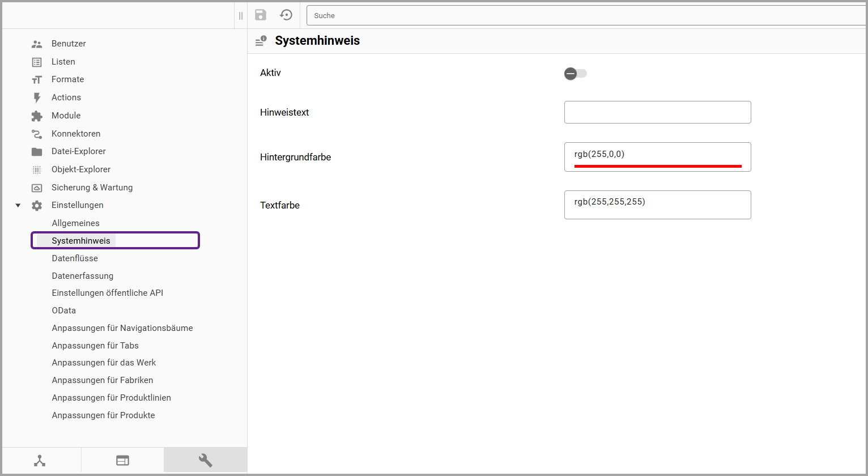This screenshot has width=868, height=476.
Task: Click the Objekt-Explorer dotted grid icon
Action: tap(37, 170)
